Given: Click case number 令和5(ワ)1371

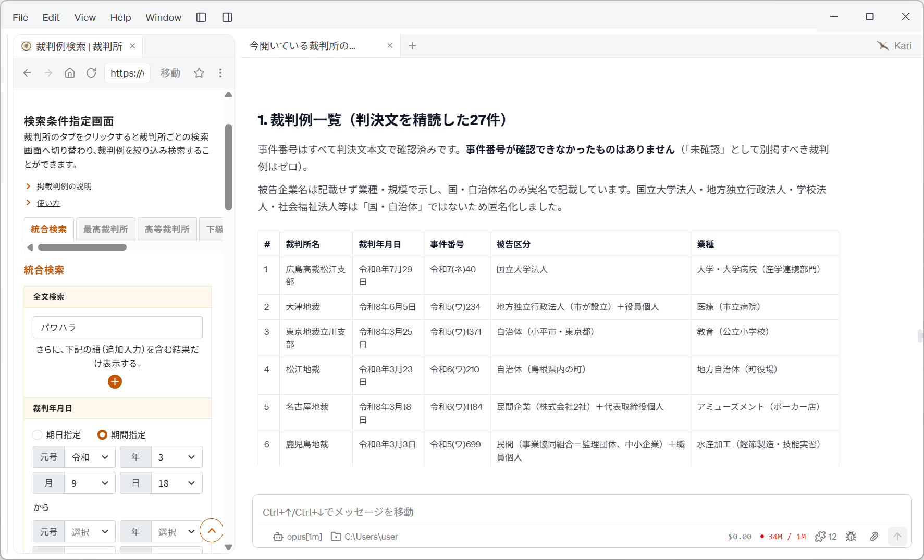Looking at the screenshot, I should coord(456,332).
